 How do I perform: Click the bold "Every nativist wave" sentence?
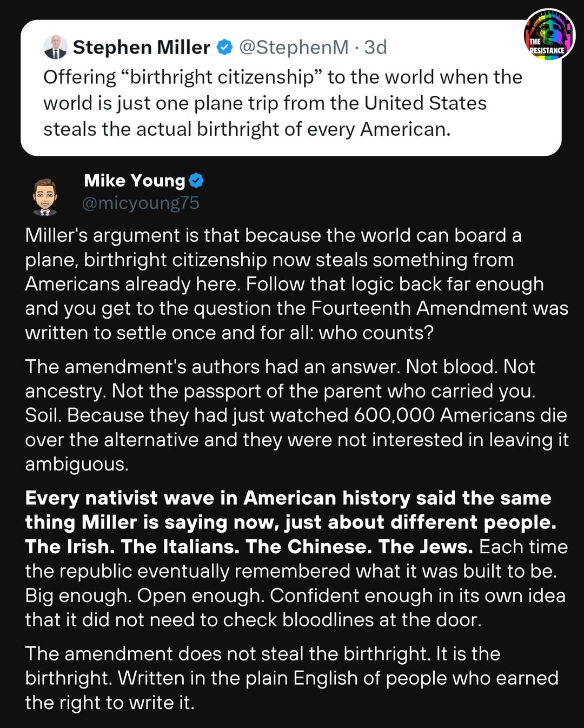click(x=288, y=509)
